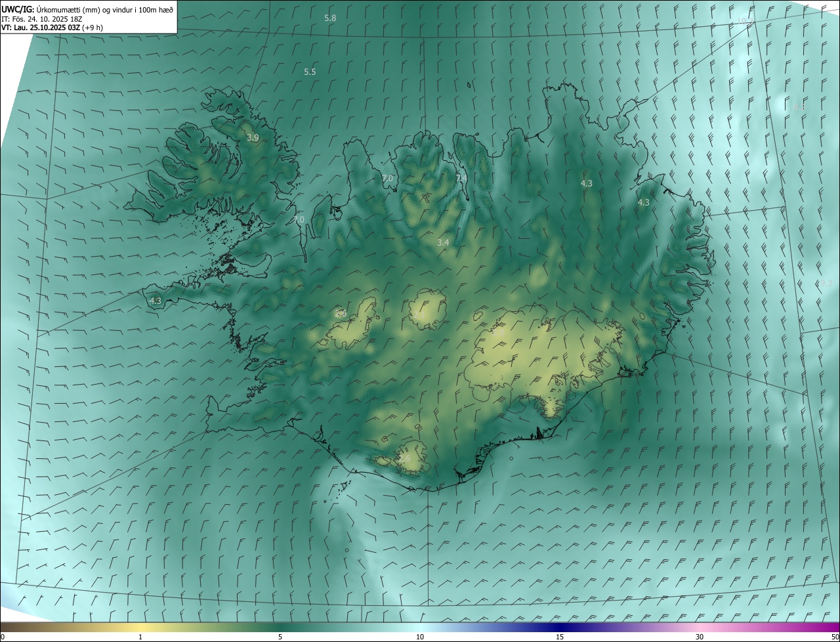Click the color scale tick label 30
840x642 pixels.
pos(700,637)
